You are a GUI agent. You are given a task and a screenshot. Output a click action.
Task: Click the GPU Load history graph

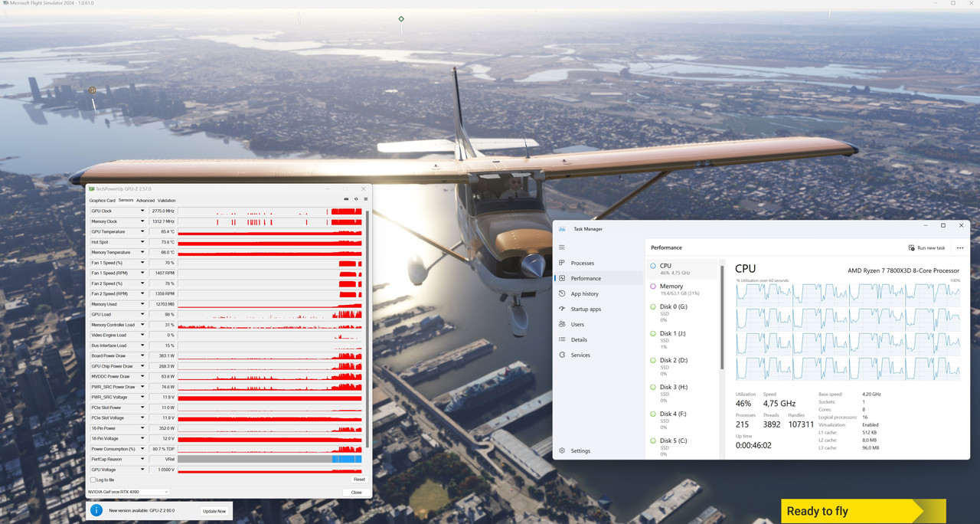pyautogui.click(x=270, y=314)
